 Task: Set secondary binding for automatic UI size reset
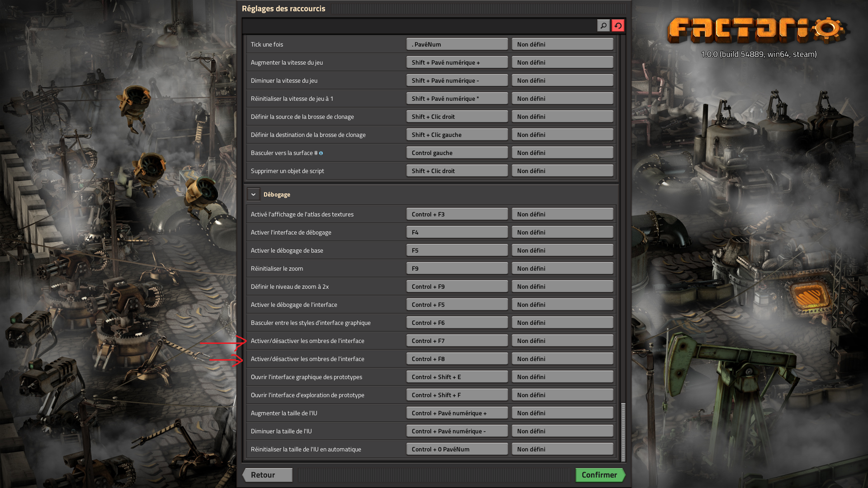pos(562,449)
